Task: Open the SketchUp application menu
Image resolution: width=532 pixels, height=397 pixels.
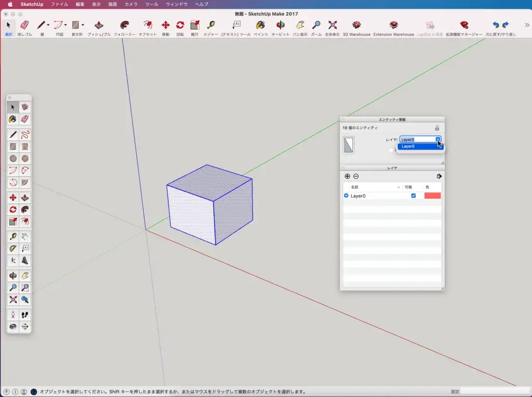Action: 32,4
